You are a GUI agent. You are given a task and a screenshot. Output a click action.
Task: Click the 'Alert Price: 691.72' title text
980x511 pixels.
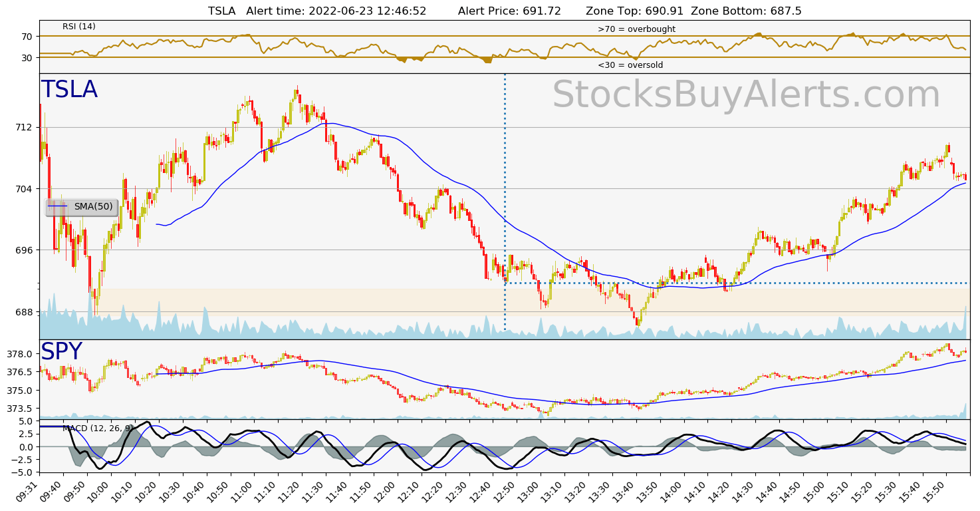[x=509, y=11]
